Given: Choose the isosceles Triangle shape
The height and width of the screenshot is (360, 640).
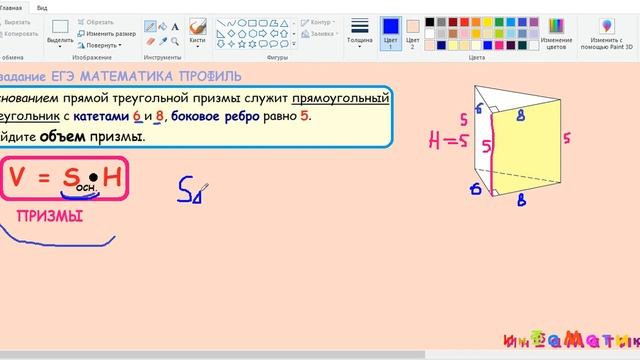Looking at the screenshot, I should tap(284, 23).
